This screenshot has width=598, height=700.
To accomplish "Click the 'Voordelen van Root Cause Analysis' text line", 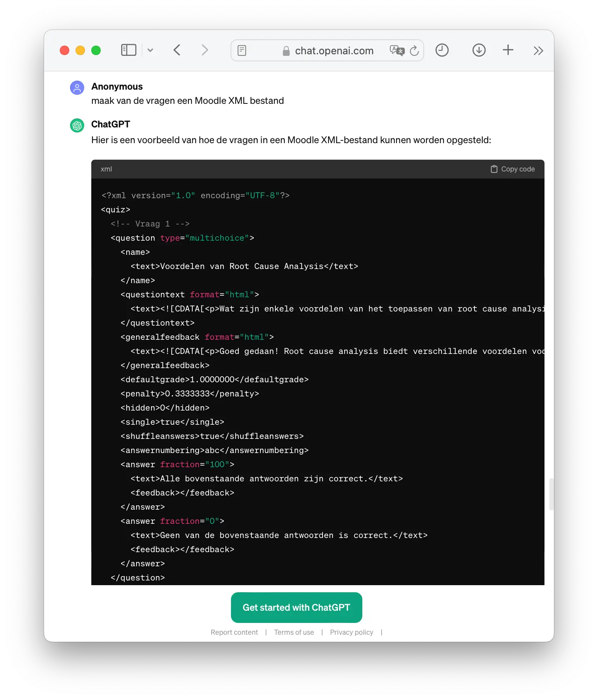I will [x=244, y=266].
